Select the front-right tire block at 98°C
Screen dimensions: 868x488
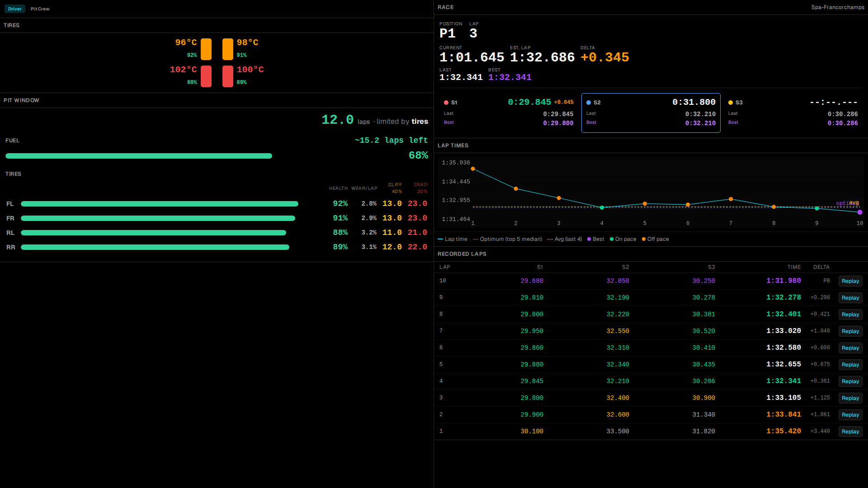[228, 49]
